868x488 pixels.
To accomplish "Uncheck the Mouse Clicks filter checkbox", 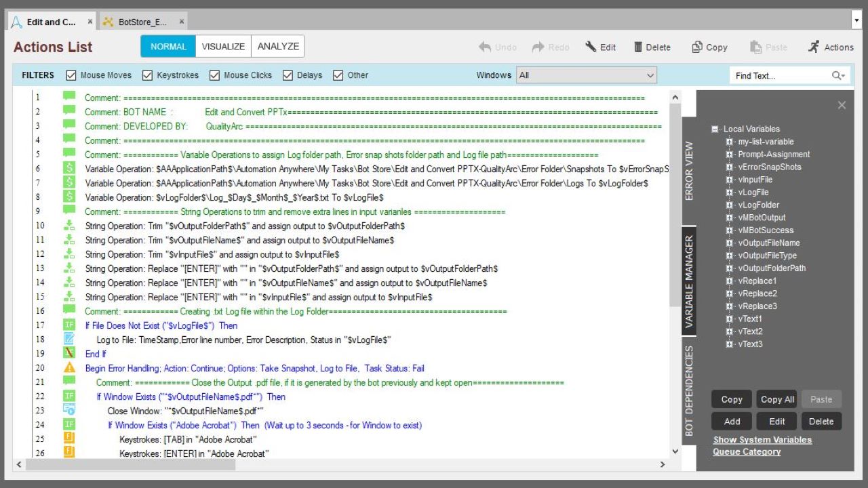I will coord(215,75).
